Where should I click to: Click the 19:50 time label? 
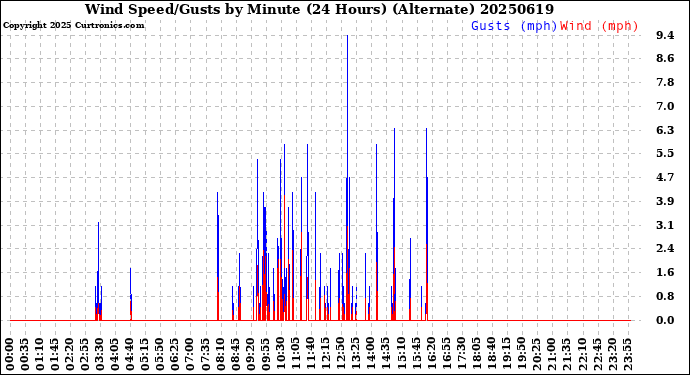point(521,355)
